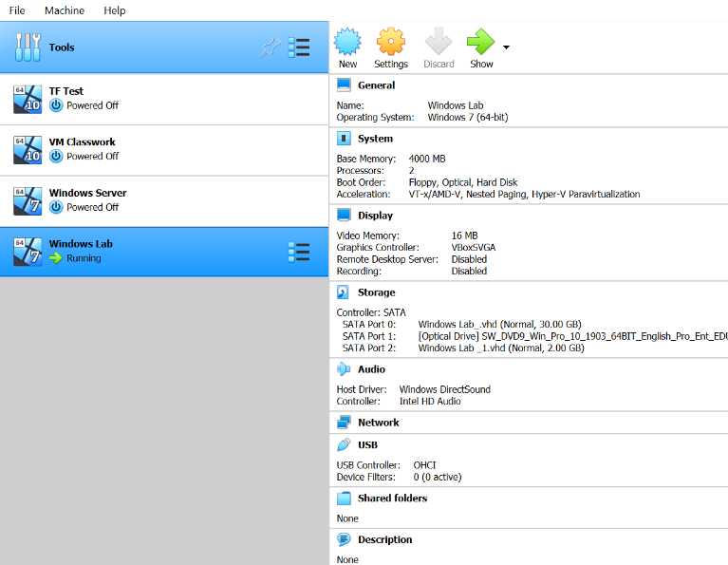Click 'Windows Lab _1.vhd (Normal, 2.00 GB)' entry
The image size is (728, 565).
(501, 348)
